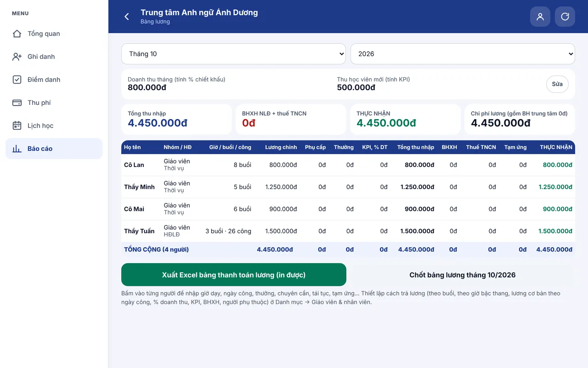
Task: Navigate to Thu phí in sidebar
Action: pos(54,103)
